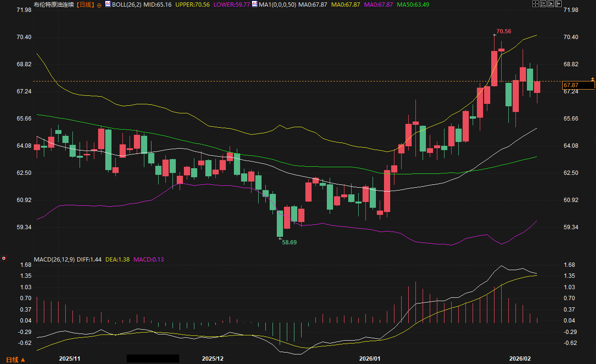Click the 58.69 low price marker
Screen dimensions: 596x364
(x=289, y=242)
